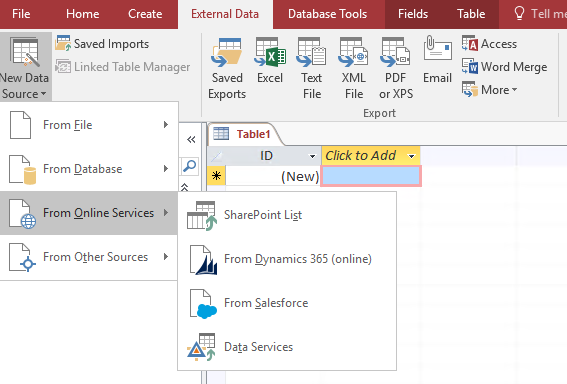Image resolution: width=567 pixels, height=384 pixels.
Task: Click the Saved Exports icon
Action: [x=227, y=53]
